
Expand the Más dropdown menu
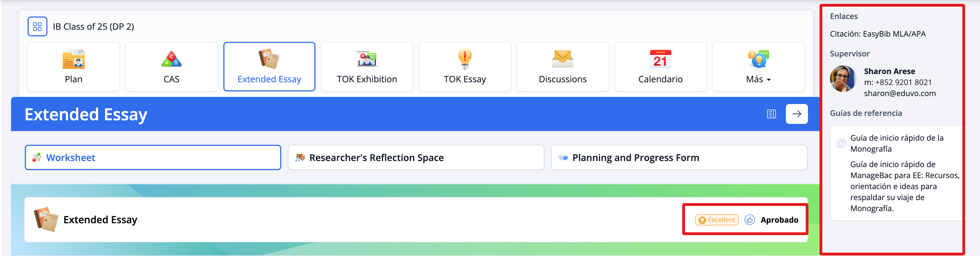[x=758, y=67]
